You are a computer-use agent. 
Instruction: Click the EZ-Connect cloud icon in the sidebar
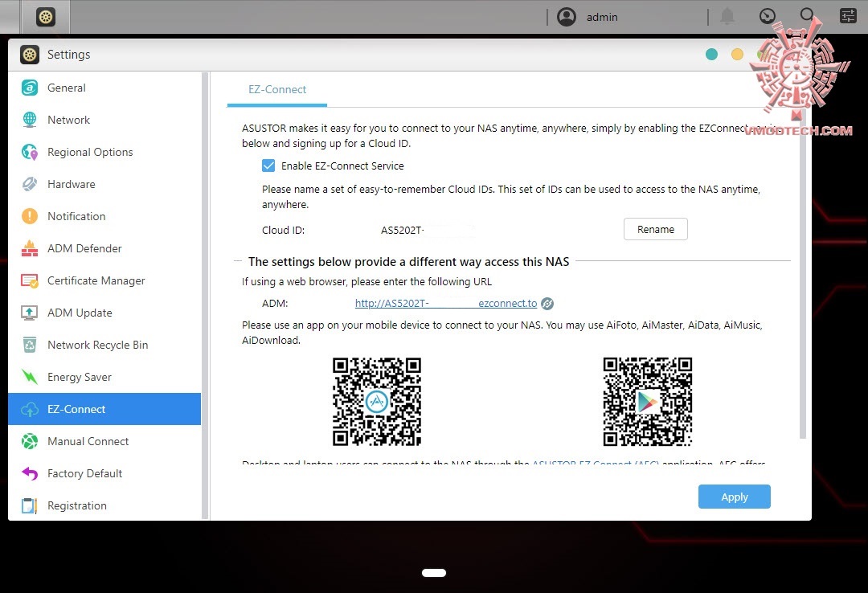pos(30,409)
